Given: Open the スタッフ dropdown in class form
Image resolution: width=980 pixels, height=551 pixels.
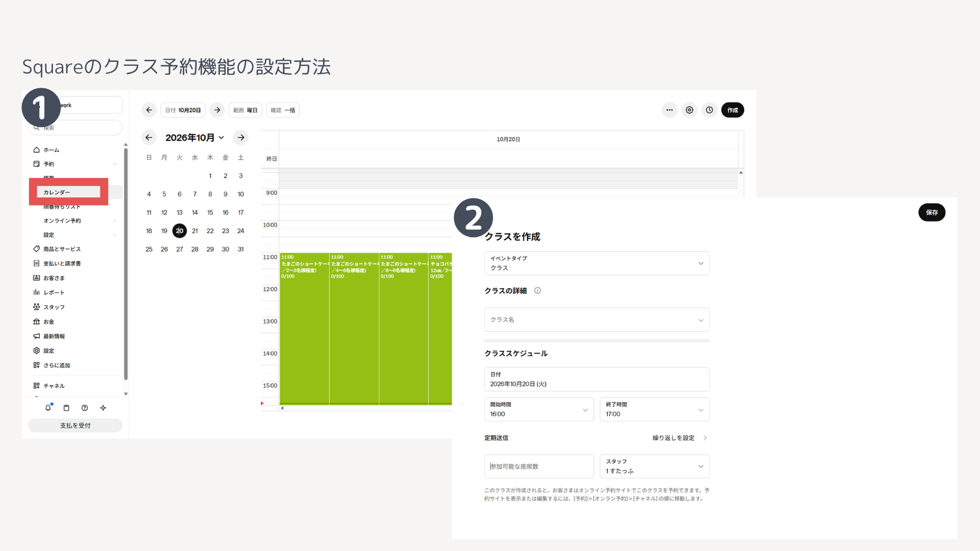Looking at the screenshot, I should (654, 466).
